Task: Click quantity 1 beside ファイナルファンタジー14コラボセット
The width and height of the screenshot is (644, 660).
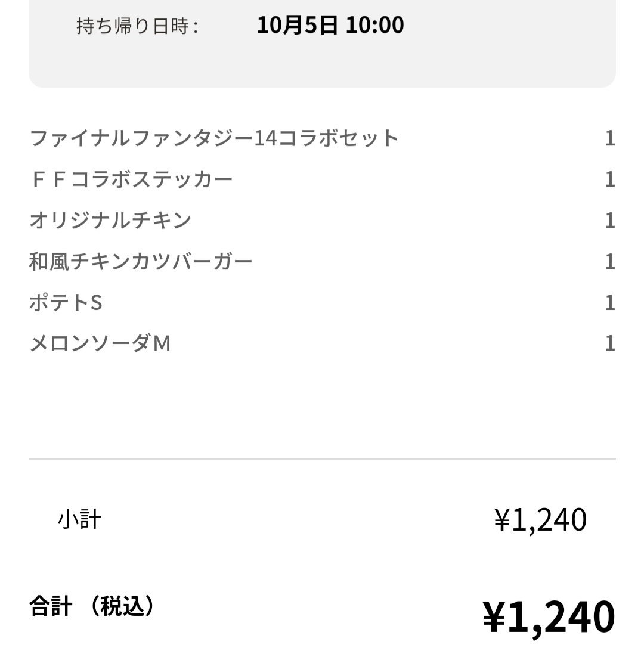Action: tap(610, 138)
